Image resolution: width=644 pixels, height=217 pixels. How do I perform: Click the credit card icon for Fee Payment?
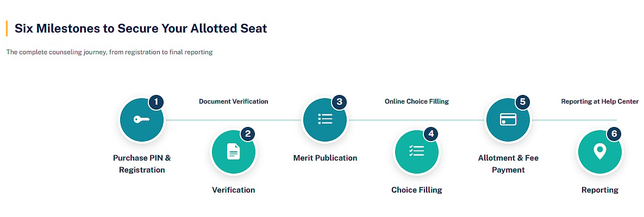[x=508, y=119]
